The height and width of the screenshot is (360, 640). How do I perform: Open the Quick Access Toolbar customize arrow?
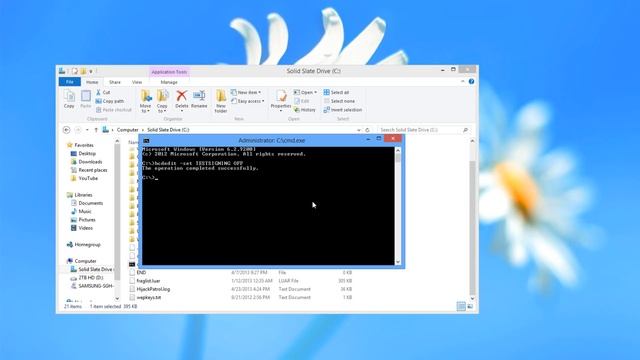91,71
